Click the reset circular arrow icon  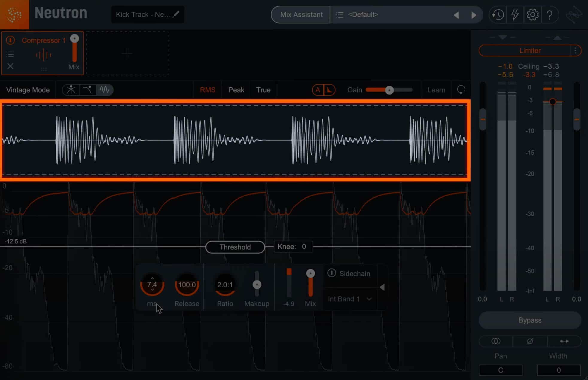[x=461, y=89]
